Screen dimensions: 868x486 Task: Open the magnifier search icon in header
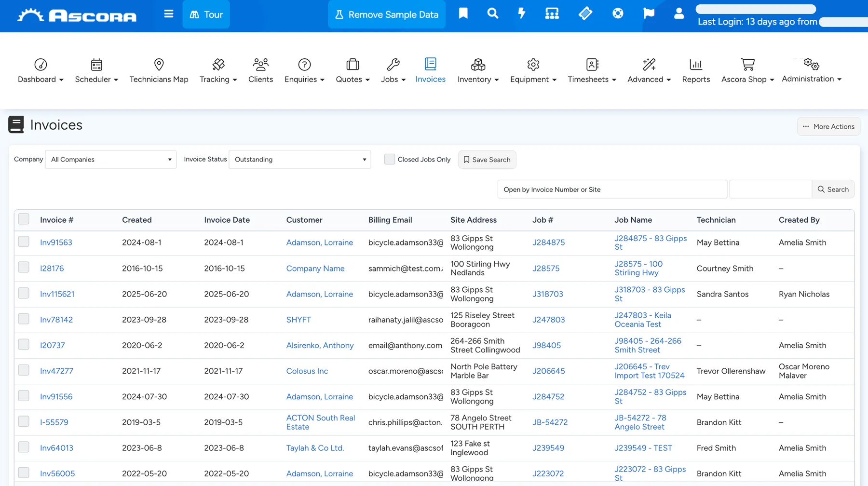point(492,13)
